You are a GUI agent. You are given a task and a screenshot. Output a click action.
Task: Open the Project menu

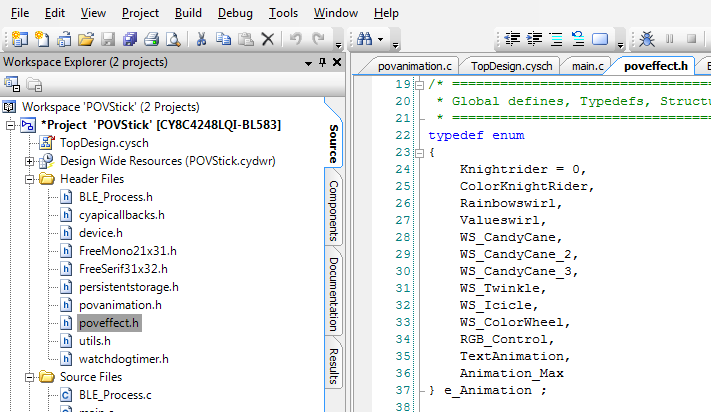(140, 13)
